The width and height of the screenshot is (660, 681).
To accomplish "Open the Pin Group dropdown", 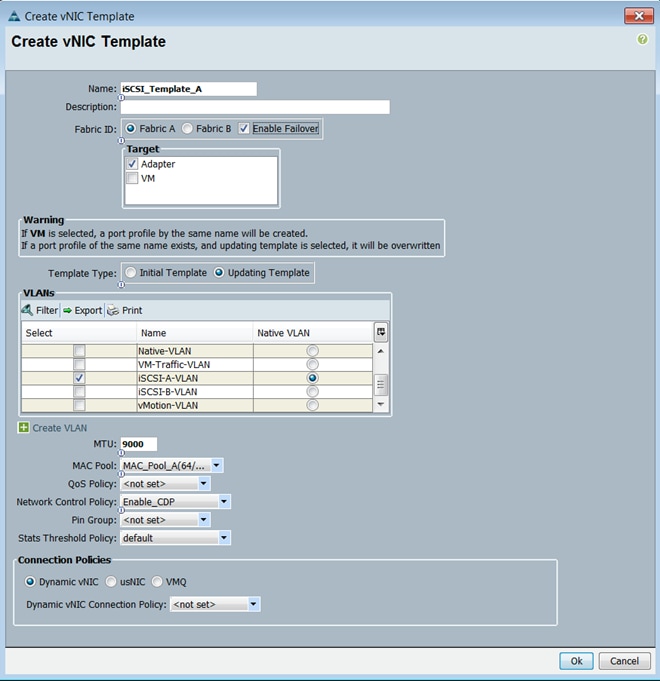I will click(165, 520).
